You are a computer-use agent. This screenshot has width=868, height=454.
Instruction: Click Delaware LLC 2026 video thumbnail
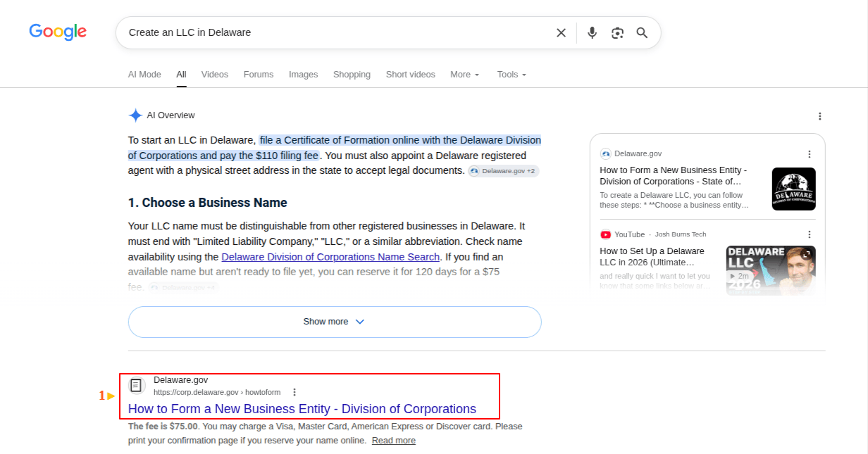coord(771,270)
